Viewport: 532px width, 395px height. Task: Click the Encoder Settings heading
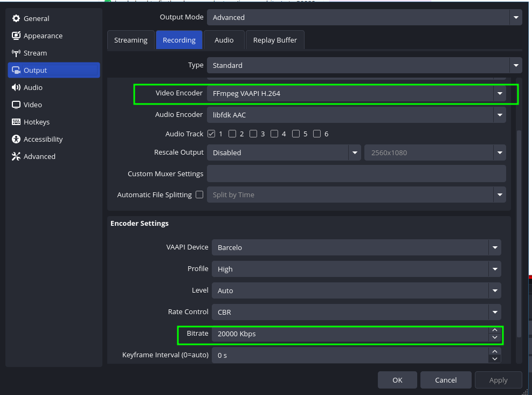pos(140,223)
